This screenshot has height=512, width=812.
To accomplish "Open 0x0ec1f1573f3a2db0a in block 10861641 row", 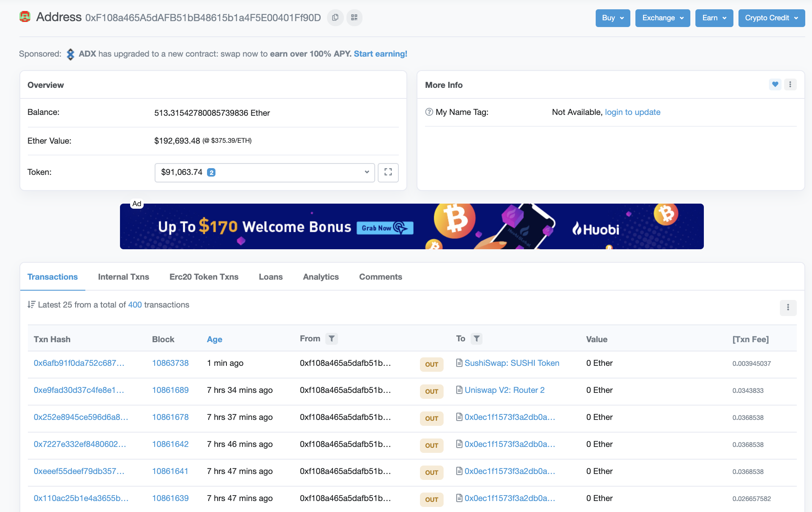I will pos(510,471).
